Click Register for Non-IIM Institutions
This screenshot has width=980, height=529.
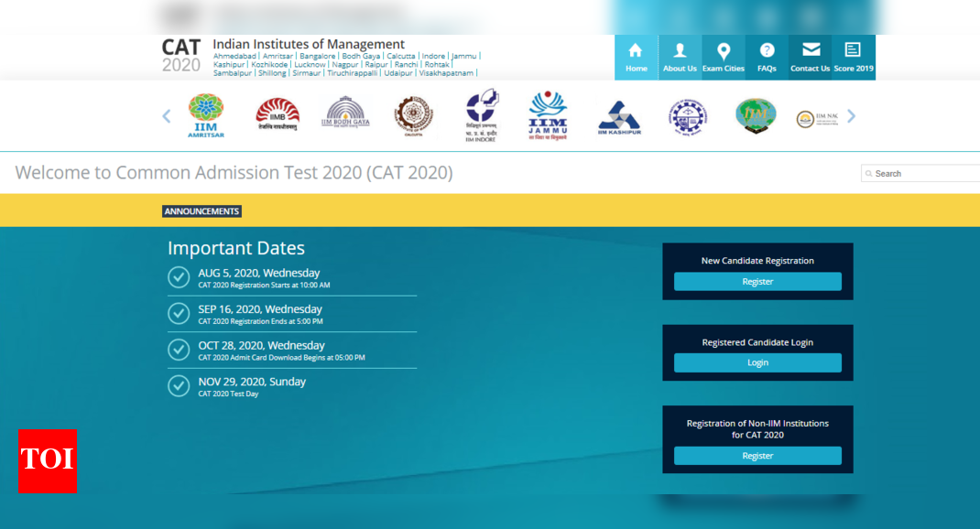[x=757, y=456]
